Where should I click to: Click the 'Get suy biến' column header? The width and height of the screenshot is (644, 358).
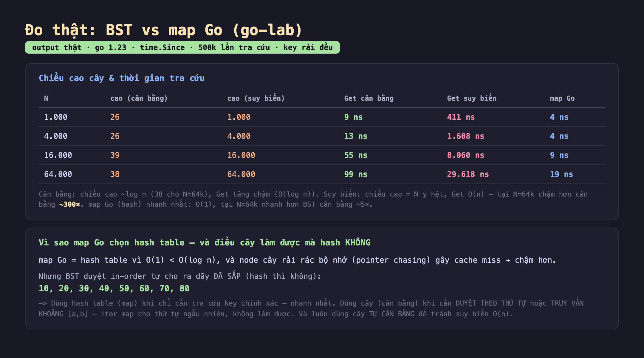472,98
